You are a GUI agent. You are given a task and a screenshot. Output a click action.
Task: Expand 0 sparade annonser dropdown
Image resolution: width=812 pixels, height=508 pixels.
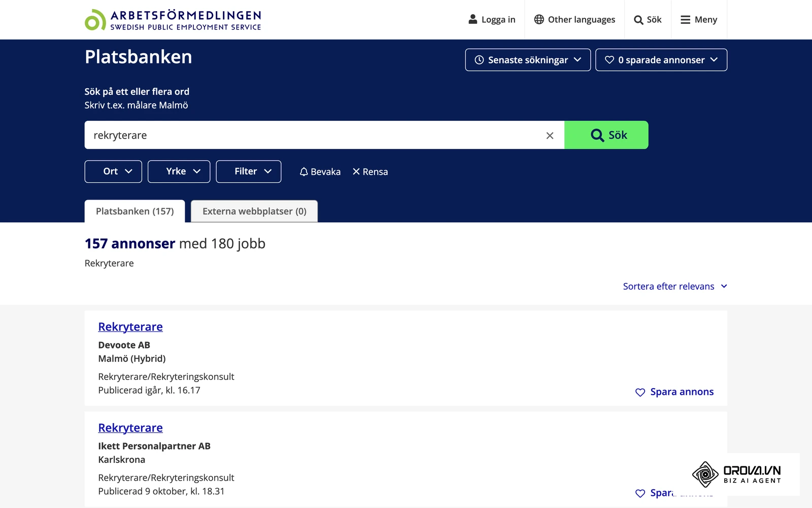661,60
